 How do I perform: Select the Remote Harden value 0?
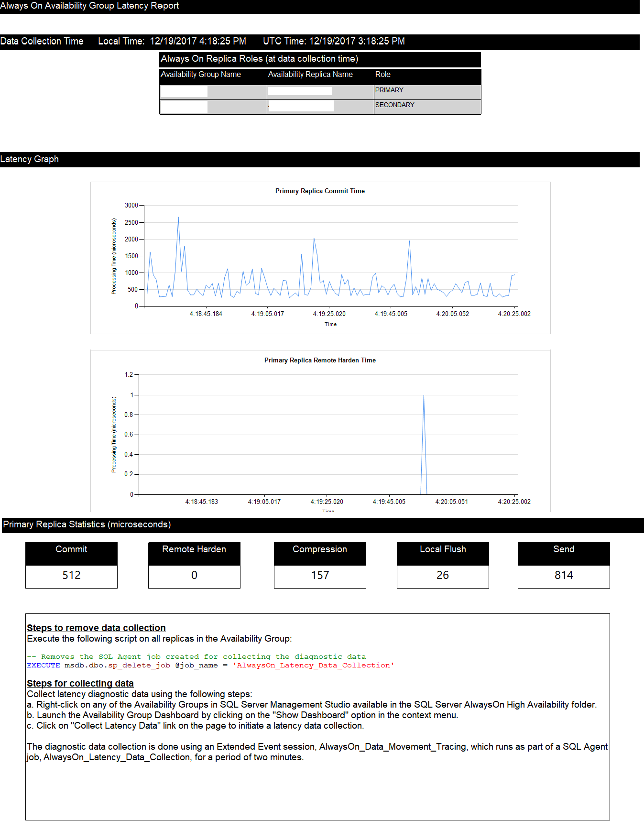[x=194, y=576]
